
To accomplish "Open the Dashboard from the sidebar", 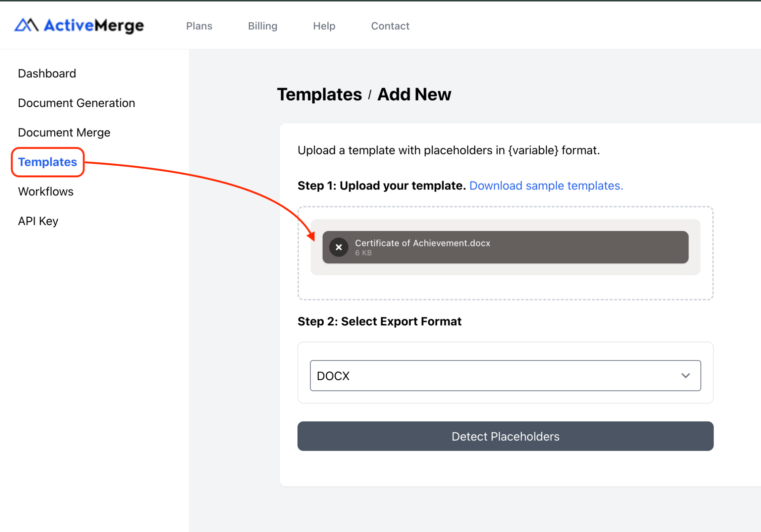I will tap(47, 73).
